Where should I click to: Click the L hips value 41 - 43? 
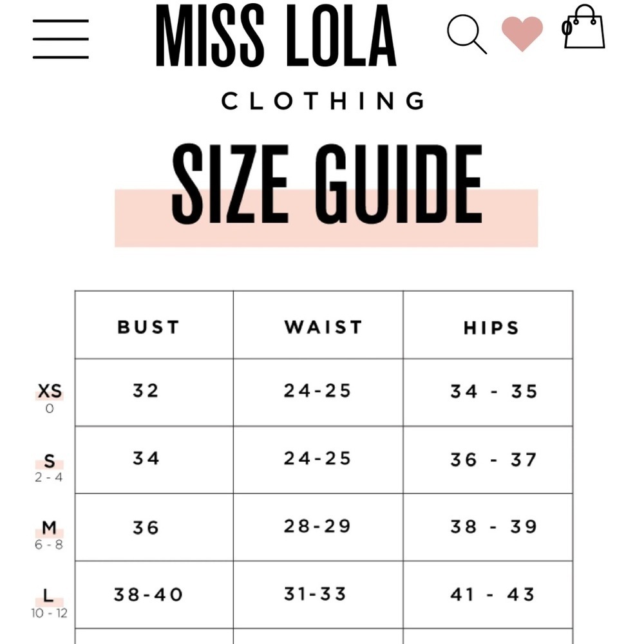493,594
